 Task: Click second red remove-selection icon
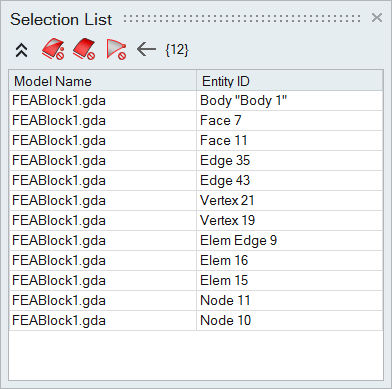pos(84,49)
